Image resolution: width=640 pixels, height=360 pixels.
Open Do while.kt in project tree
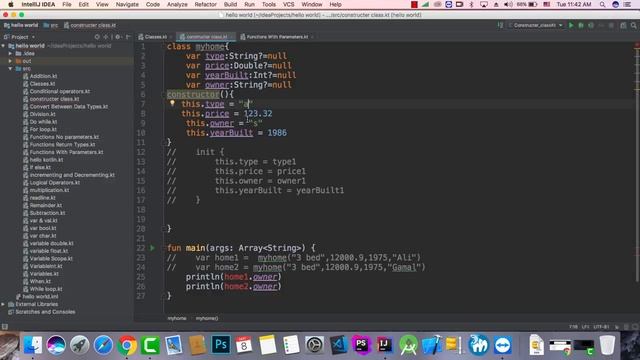point(43,122)
